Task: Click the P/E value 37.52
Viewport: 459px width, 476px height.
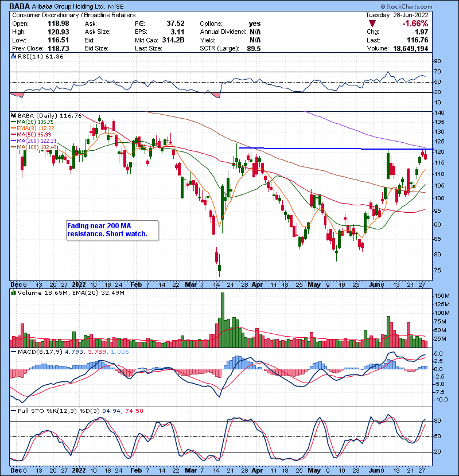Action: coord(176,24)
